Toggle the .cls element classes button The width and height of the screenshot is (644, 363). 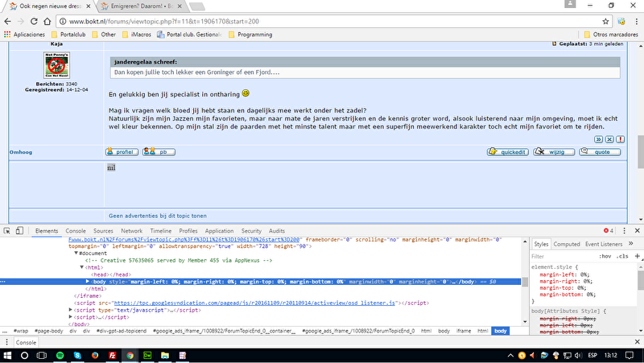pyautogui.click(x=622, y=256)
